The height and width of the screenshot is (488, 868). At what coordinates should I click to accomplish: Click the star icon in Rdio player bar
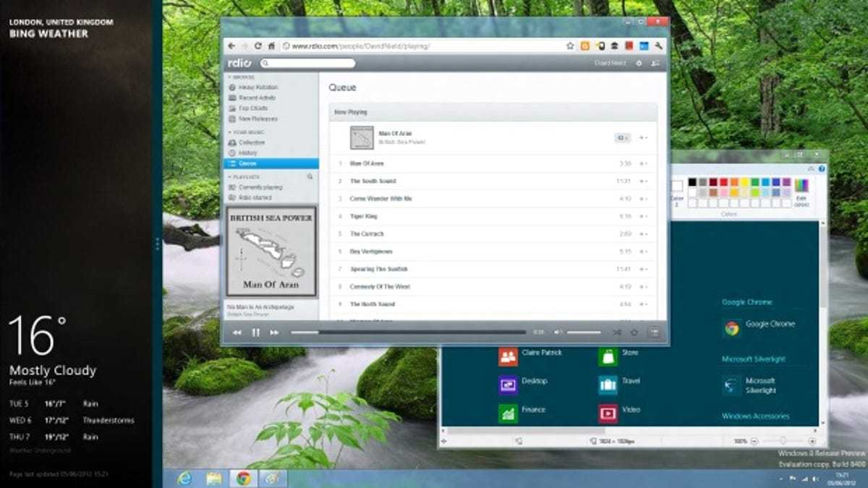(634, 333)
